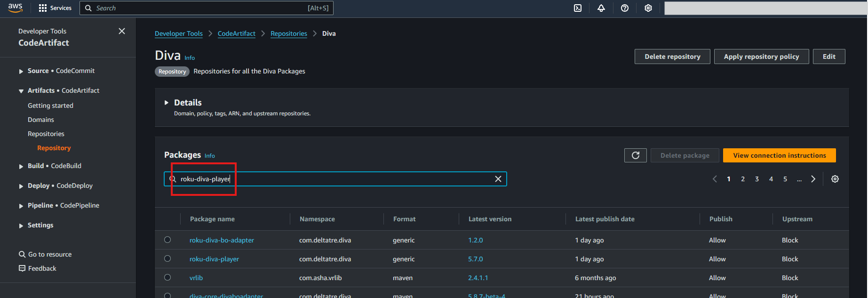This screenshot has height=298, width=868.
Task: Close the Developer Tools side panel
Action: [x=122, y=31]
